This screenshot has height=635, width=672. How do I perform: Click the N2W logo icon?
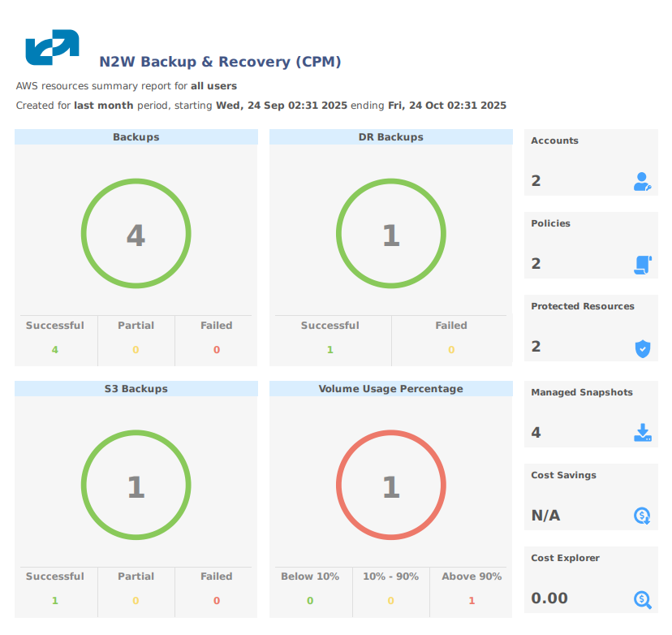click(52, 47)
